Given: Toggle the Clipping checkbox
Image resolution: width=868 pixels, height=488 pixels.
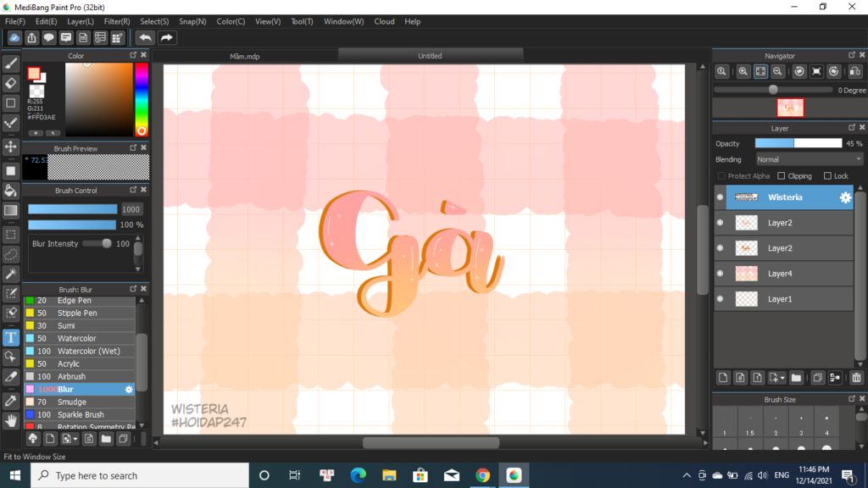Looking at the screenshot, I should 781,176.
